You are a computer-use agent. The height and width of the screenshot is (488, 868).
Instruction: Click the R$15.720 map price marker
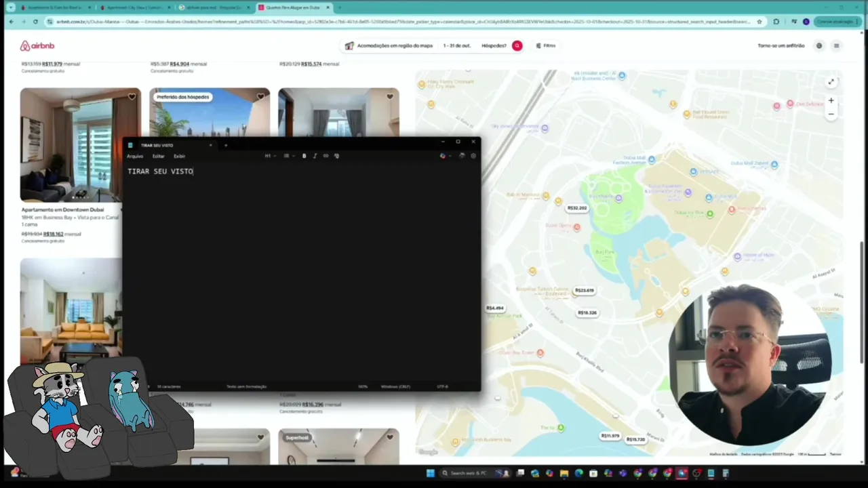635,439
